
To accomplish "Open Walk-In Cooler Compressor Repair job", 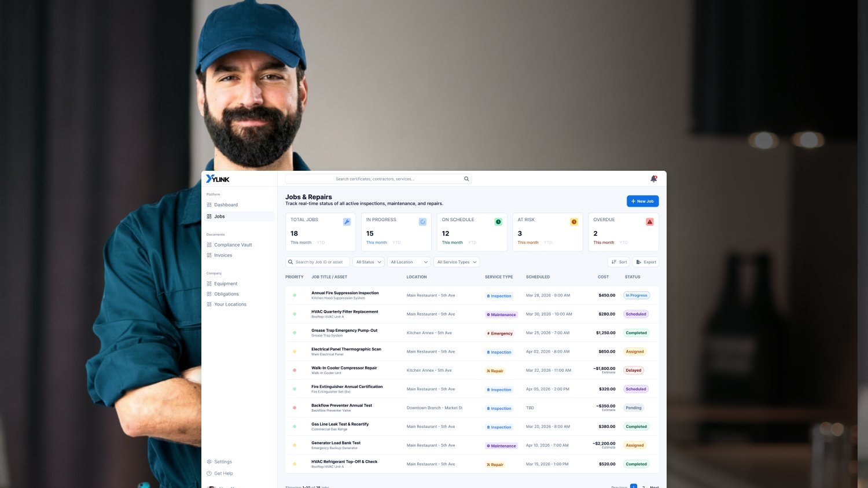I will click(x=344, y=368).
